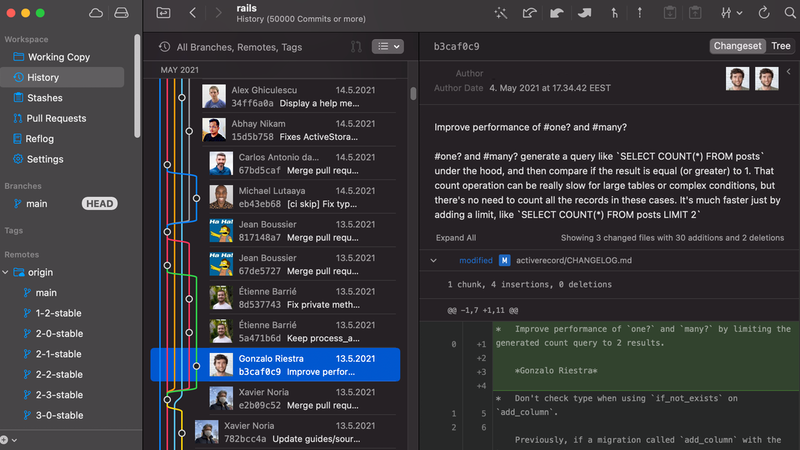Select commit 8d537743 by Étienne Barrié
This screenshot has height=450, width=800.
pos(302,298)
